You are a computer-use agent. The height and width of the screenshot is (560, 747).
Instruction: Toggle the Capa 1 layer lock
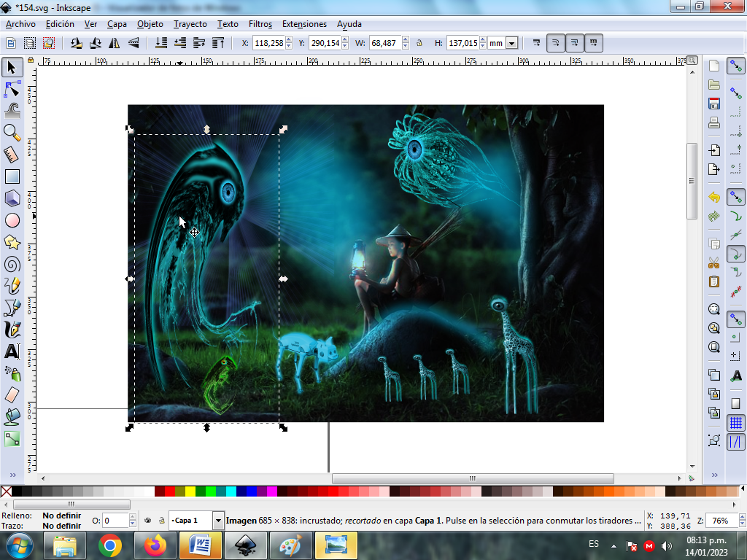pyautogui.click(x=161, y=521)
